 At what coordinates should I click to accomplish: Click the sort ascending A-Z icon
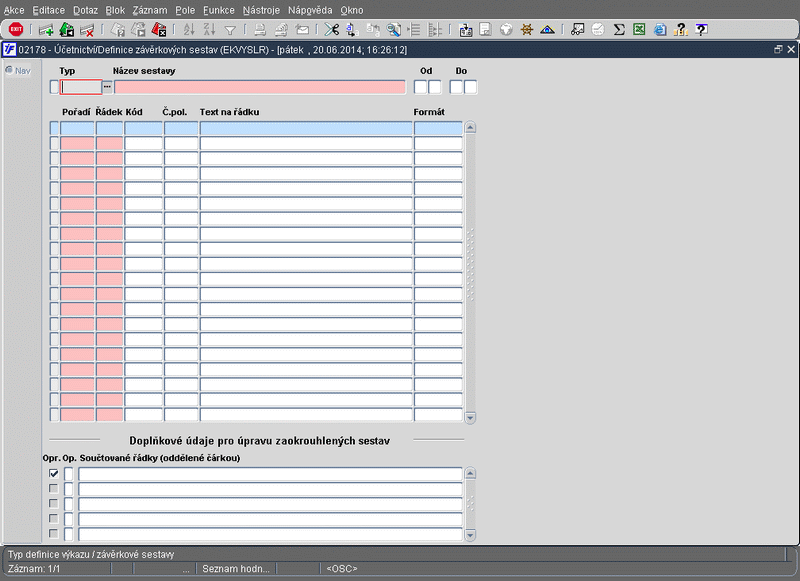click(x=189, y=30)
